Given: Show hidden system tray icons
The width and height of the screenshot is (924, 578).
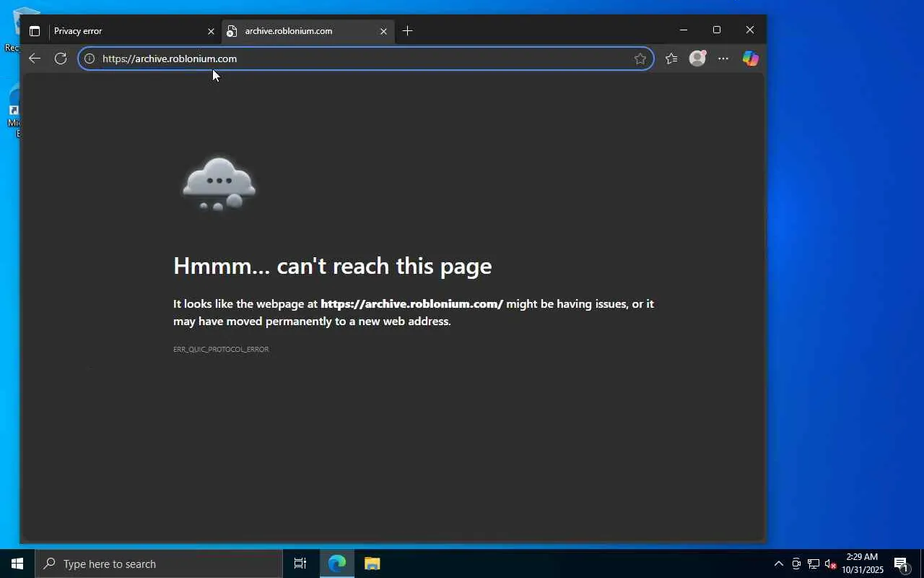Looking at the screenshot, I should 778,564.
